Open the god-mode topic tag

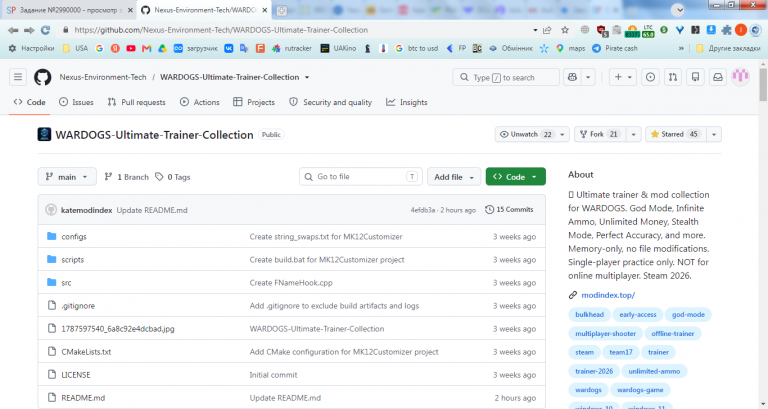688,314
